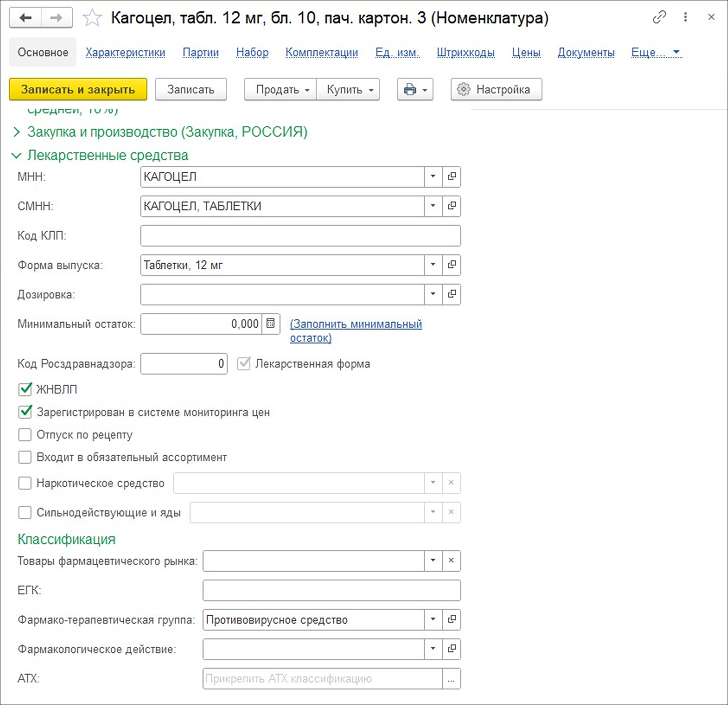Click into the Код КЛП input field
The height and width of the screenshot is (705, 728).
tap(300, 236)
